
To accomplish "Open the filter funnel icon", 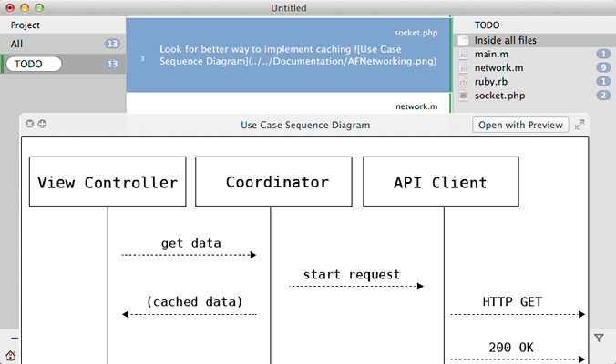I will pos(599,338).
